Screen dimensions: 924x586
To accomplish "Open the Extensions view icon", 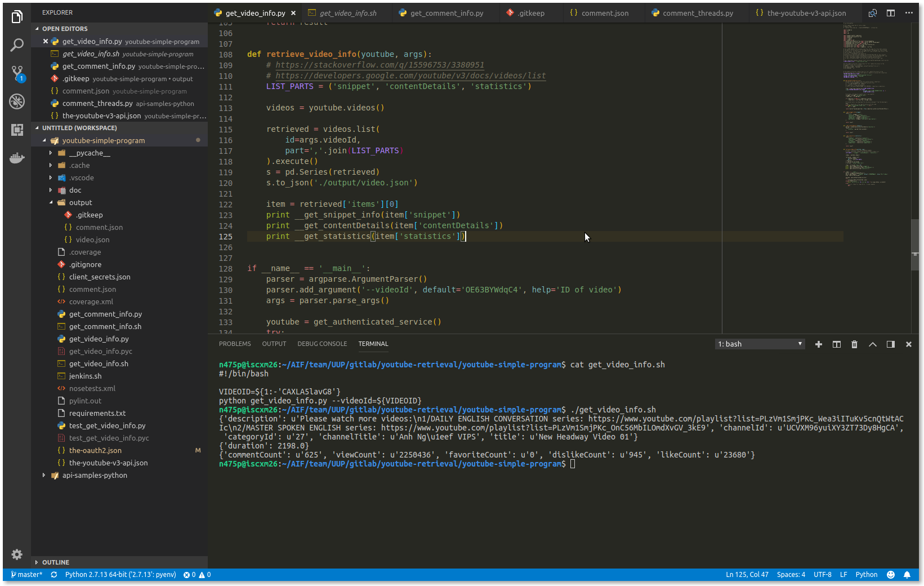I will (x=17, y=130).
